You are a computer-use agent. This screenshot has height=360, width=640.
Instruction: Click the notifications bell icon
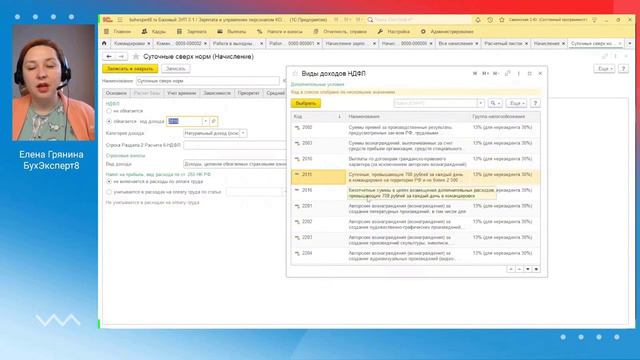click(x=478, y=20)
